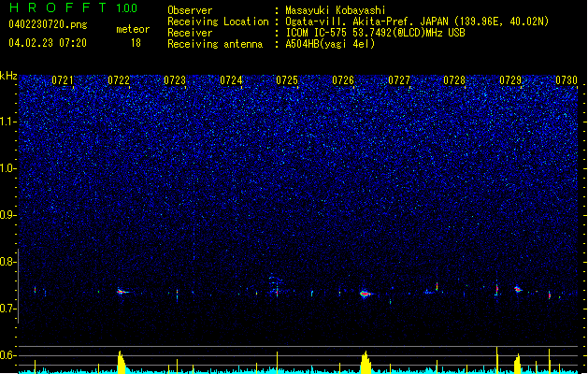Click the wide yellow power peak near 0722

click(x=121, y=362)
